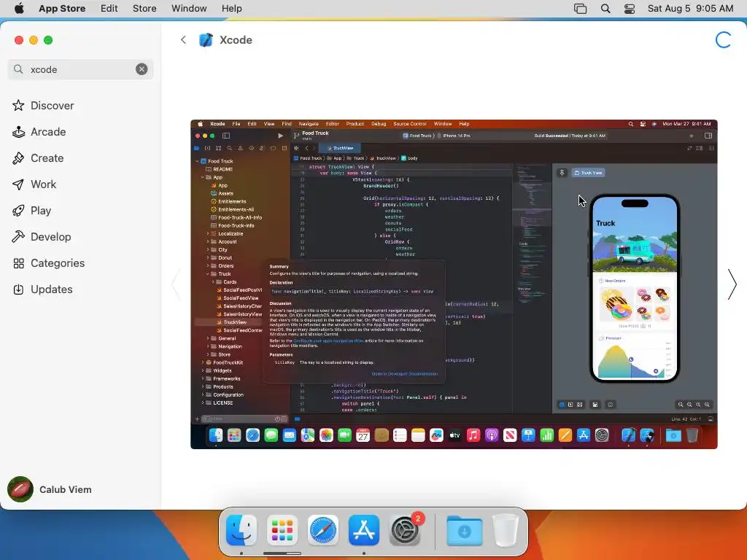Open the Discover section

point(43,106)
